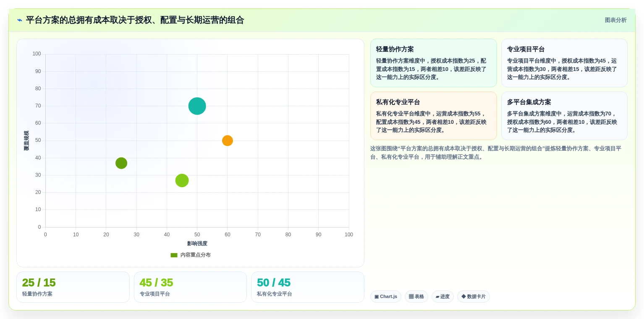Image resolution: width=644 pixels, height=319 pixels.
Task: Click the main heading 平台方案的总拥有成本
Action: 135,20
